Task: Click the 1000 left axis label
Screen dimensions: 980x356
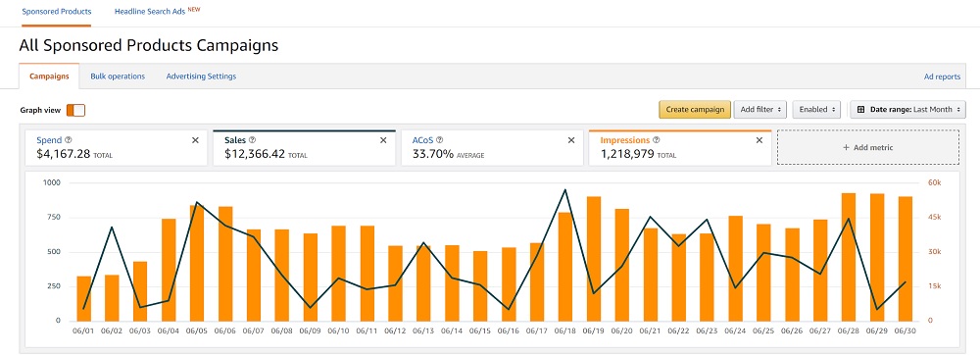Action: [x=52, y=183]
